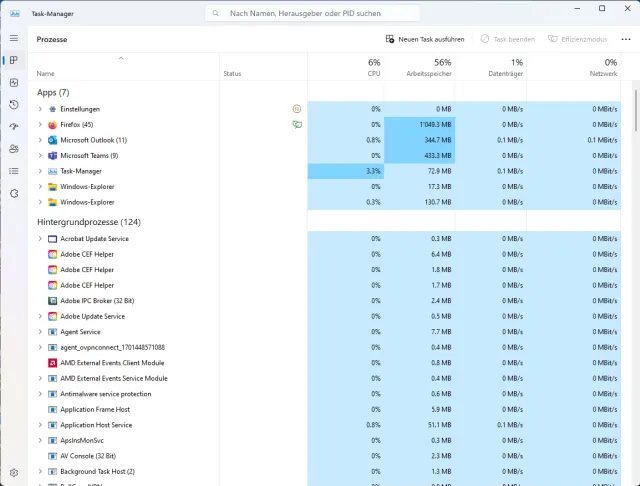
Task: Open the Startup apps page in the sidebar
Action: click(x=14, y=127)
